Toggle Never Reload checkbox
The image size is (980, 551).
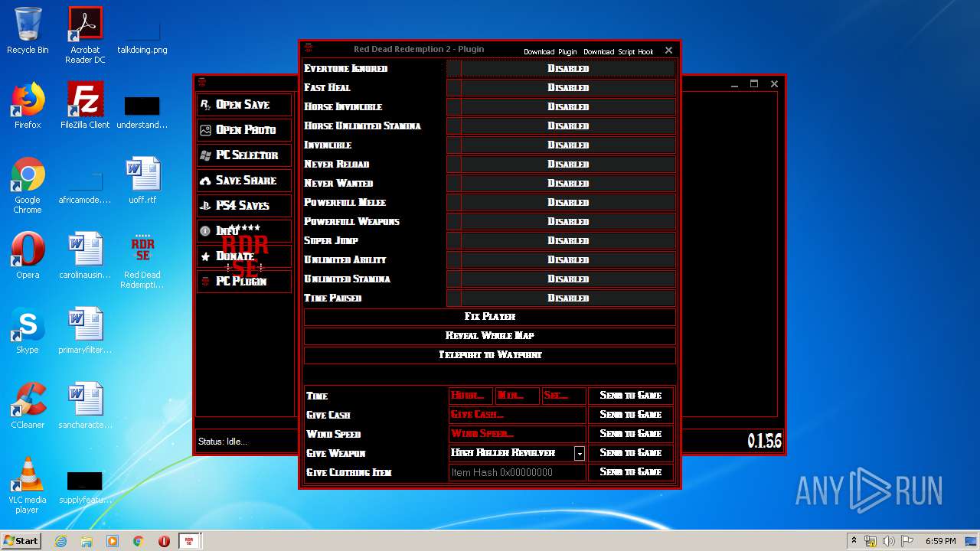[x=453, y=164]
